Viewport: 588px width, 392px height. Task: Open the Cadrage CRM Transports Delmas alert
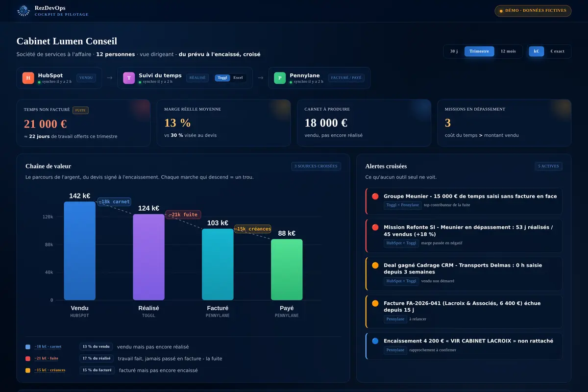point(464,273)
